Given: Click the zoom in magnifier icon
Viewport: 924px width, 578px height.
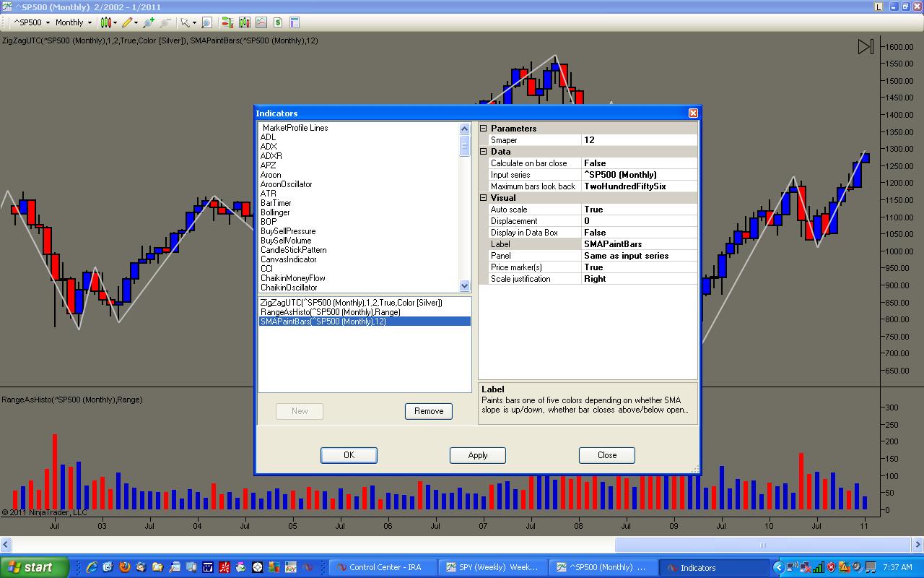Looking at the screenshot, I should click(x=149, y=22).
